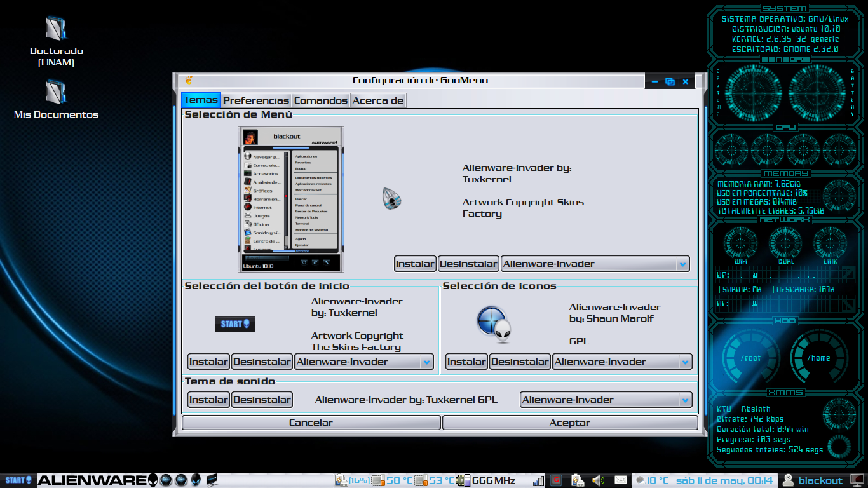
Task: Click the red G tray icon
Action: pyautogui.click(x=556, y=480)
